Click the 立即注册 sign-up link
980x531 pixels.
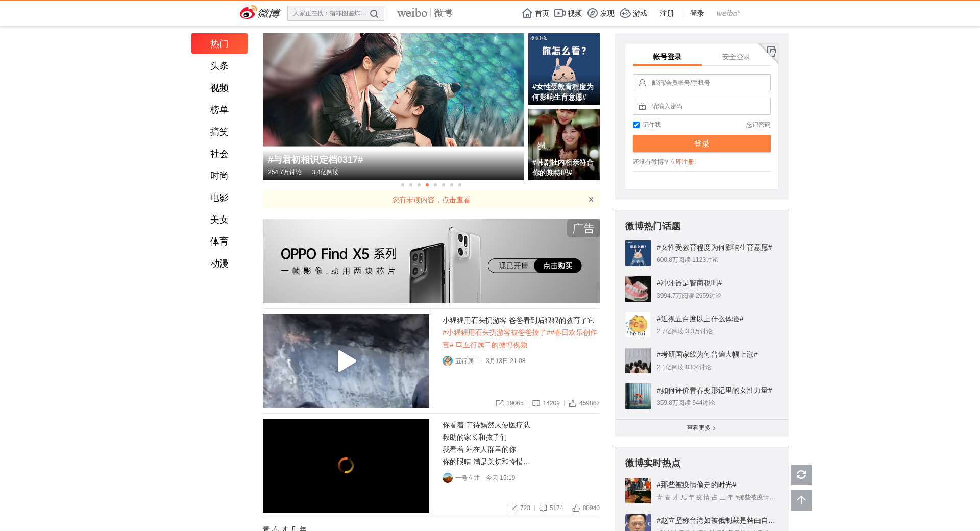(682, 162)
